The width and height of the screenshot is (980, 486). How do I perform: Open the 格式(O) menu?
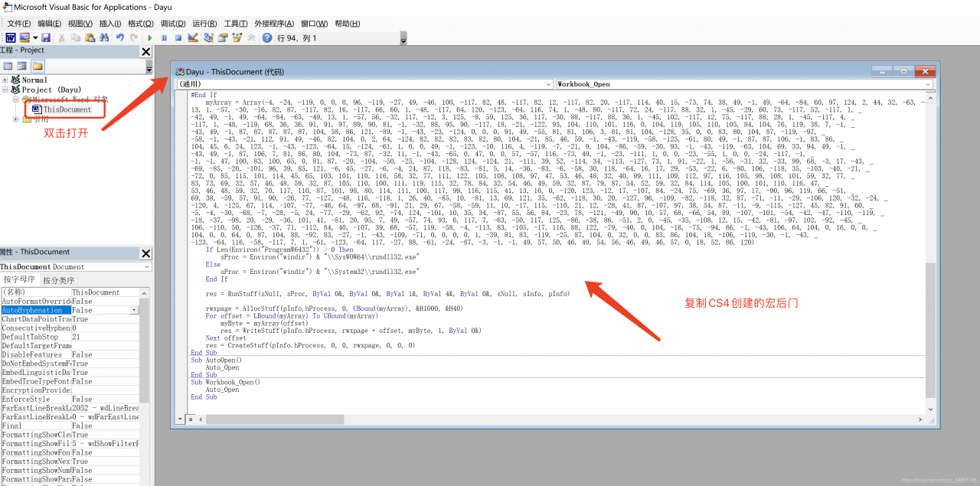(x=141, y=24)
